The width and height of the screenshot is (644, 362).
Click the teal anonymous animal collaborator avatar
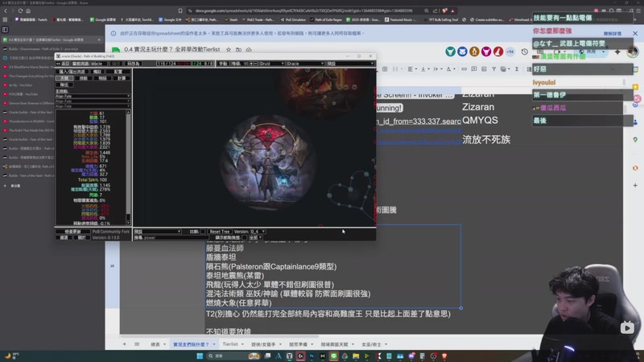coord(450,51)
